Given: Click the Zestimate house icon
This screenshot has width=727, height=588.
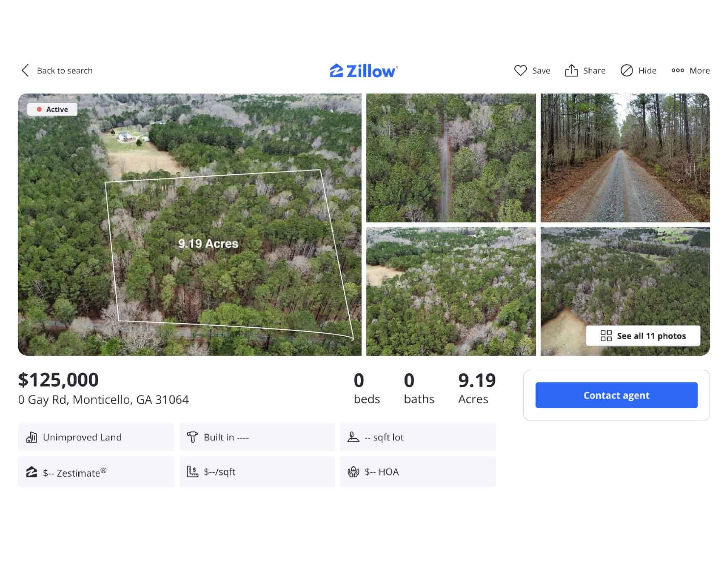Looking at the screenshot, I should coord(31,472).
